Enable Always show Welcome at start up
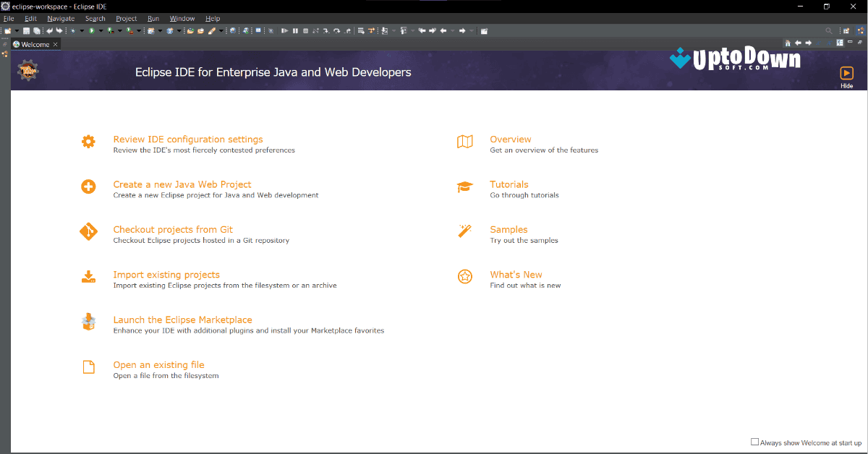 point(754,441)
